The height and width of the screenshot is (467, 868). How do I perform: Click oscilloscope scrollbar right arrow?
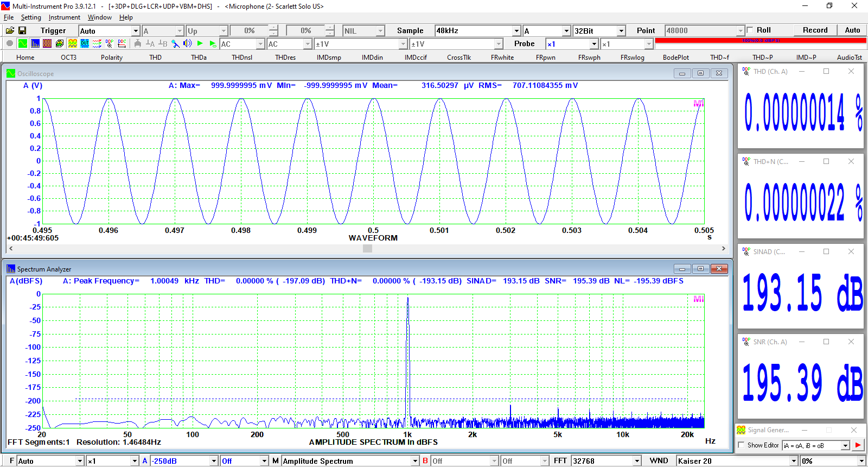click(x=723, y=248)
